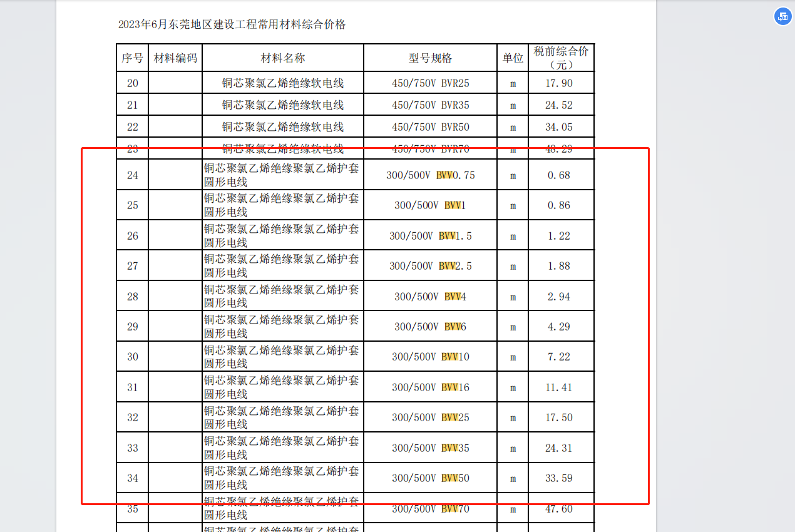Screen dimensions: 795x532
Task: Click the price 33.59
Action: pyautogui.click(x=559, y=478)
